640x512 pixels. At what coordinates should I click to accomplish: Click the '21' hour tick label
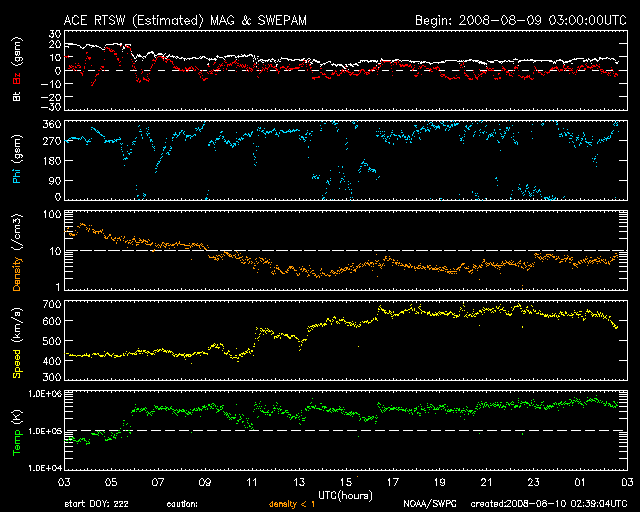[487, 483]
